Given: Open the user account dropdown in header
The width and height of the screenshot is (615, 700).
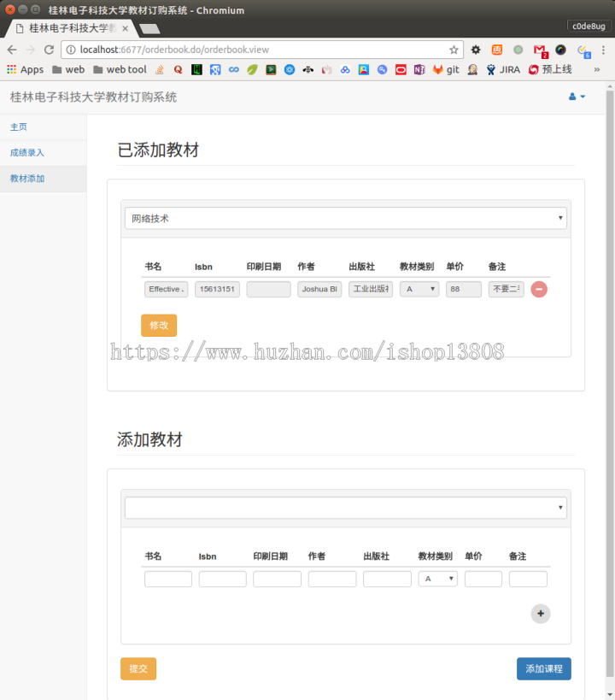Looking at the screenshot, I should click(577, 97).
